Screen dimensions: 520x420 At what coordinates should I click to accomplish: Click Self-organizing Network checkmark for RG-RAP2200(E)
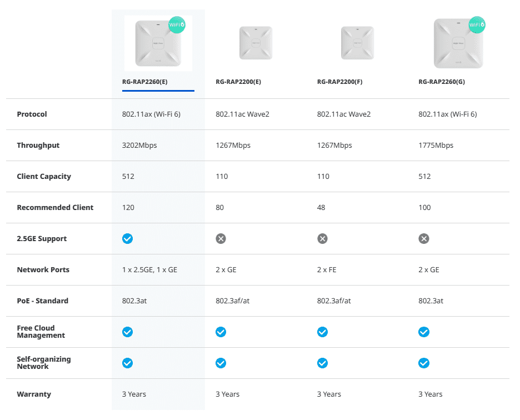[x=221, y=363]
